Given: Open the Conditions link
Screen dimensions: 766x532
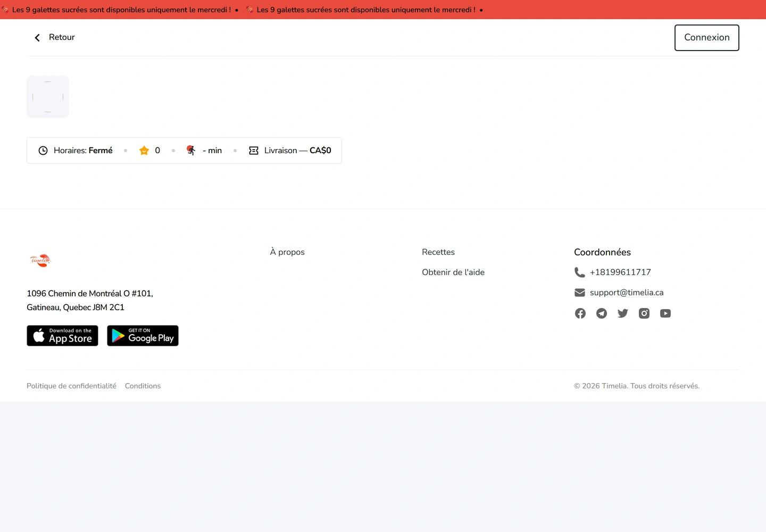Looking at the screenshot, I should [x=143, y=386].
